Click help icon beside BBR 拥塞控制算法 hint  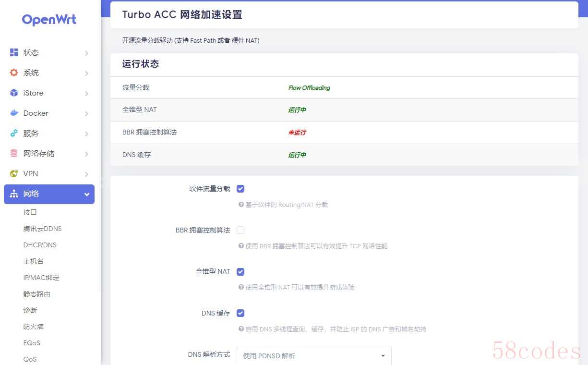click(x=241, y=246)
